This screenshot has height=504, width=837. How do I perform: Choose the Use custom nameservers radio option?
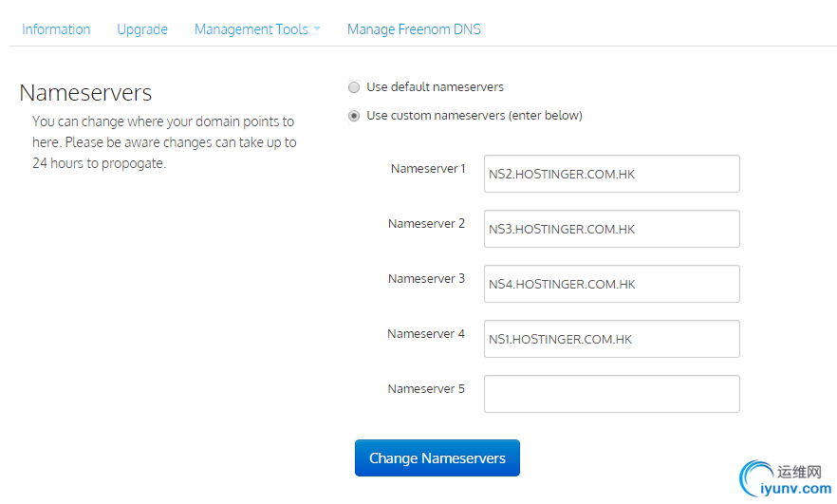tap(354, 116)
